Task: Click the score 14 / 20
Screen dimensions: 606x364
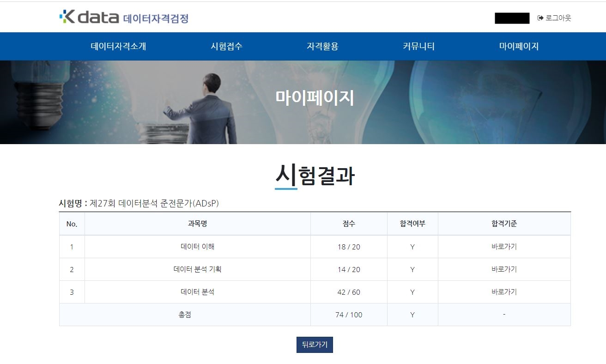Action: click(349, 270)
